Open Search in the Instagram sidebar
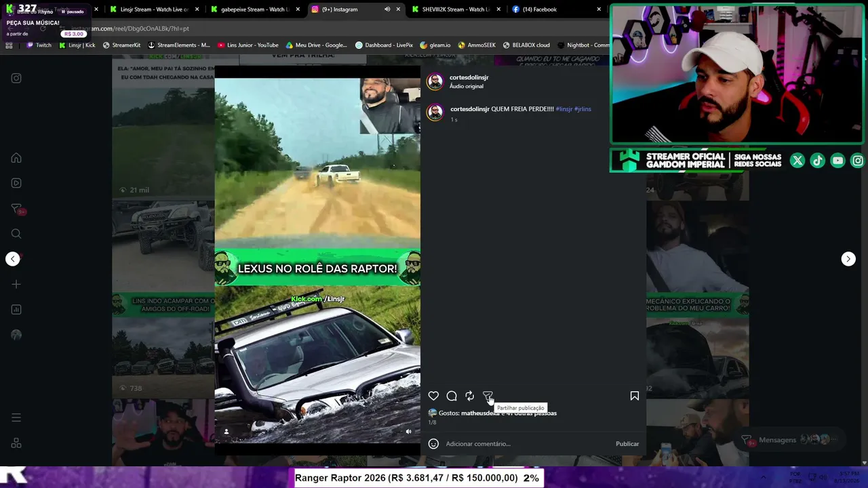Viewport: 868px width, 488px height. pos(16,234)
